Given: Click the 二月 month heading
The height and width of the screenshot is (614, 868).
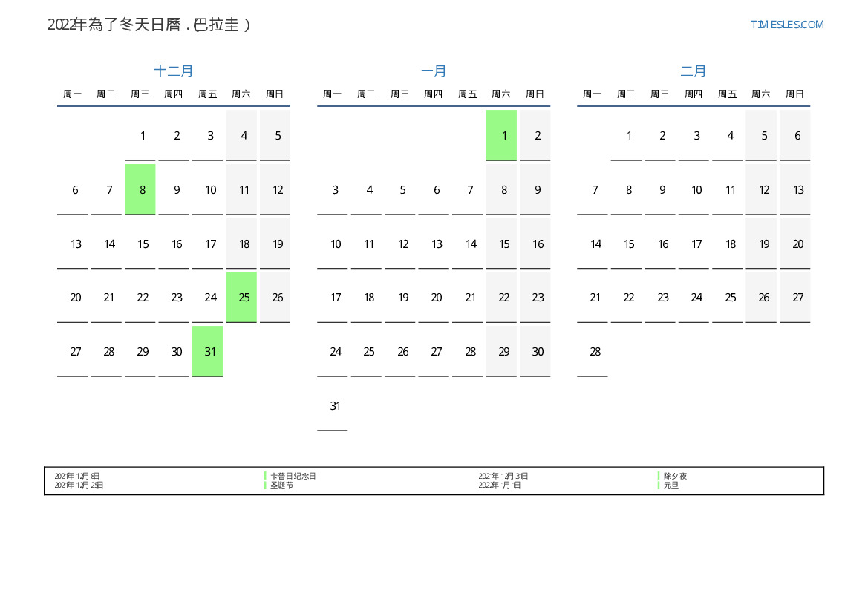Looking at the screenshot, I should pyautogui.click(x=694, y=71).
